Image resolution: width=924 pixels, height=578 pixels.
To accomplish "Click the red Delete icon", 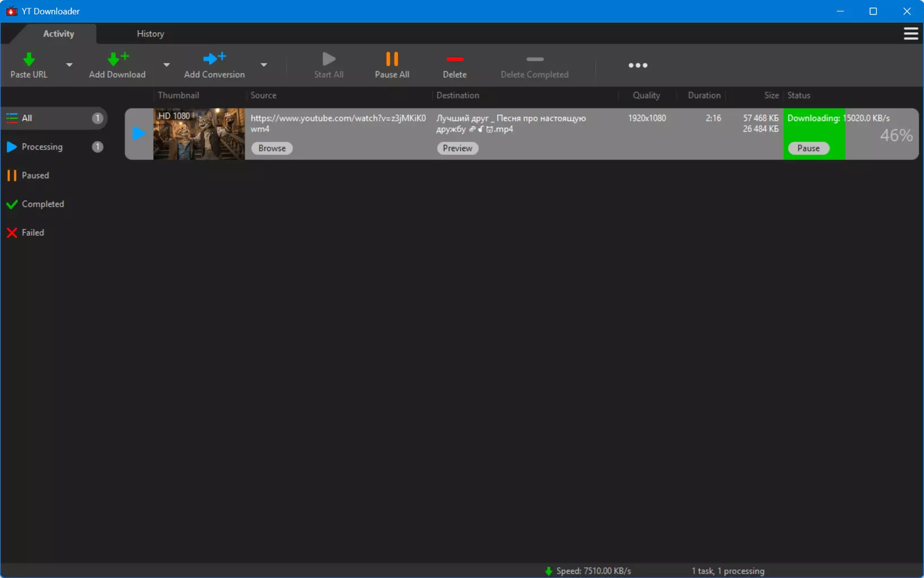I will [455, 59].
